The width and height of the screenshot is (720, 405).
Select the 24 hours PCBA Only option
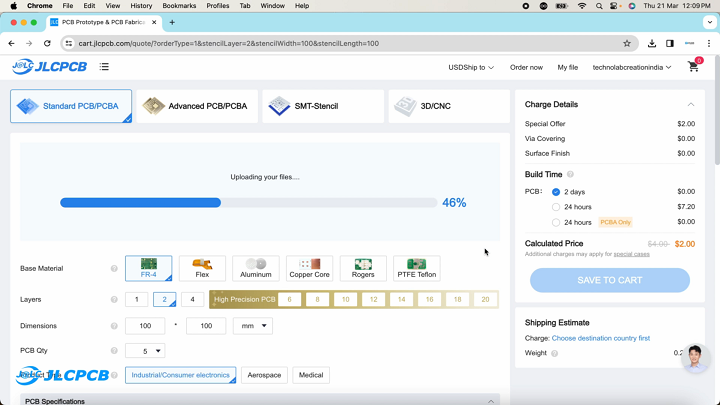pos(556,222)
